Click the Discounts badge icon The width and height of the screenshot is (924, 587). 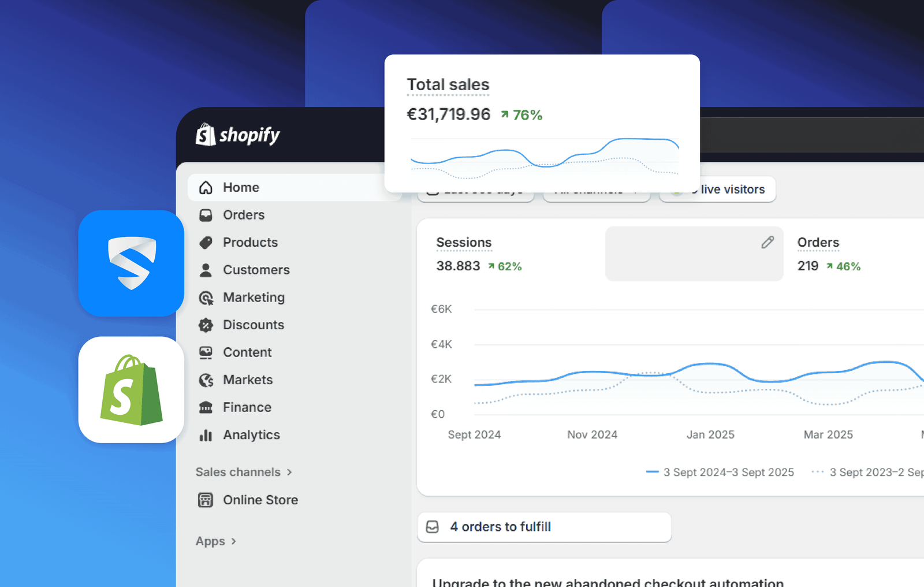coord(206,325)
